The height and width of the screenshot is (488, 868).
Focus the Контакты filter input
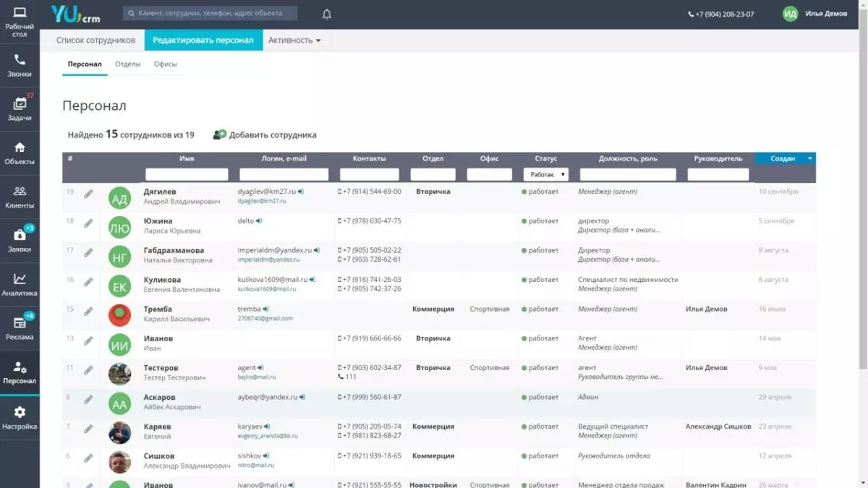[x=370, y=174]
